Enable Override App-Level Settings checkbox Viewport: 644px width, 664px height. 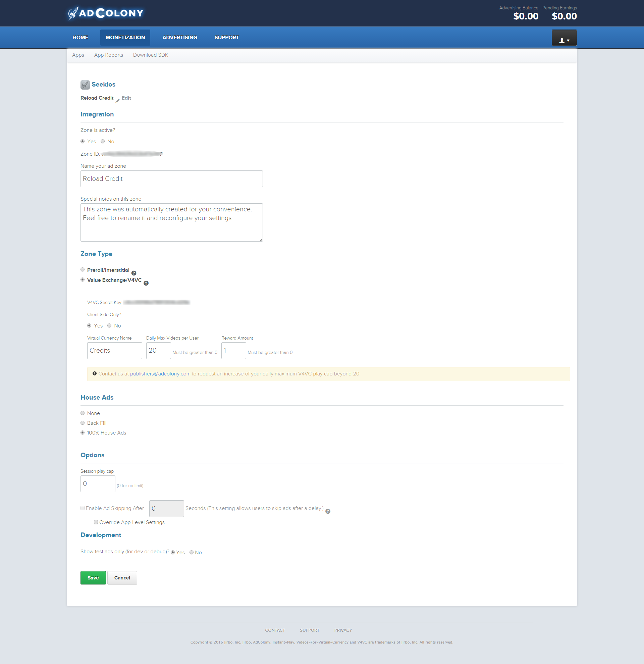(96, 522)
